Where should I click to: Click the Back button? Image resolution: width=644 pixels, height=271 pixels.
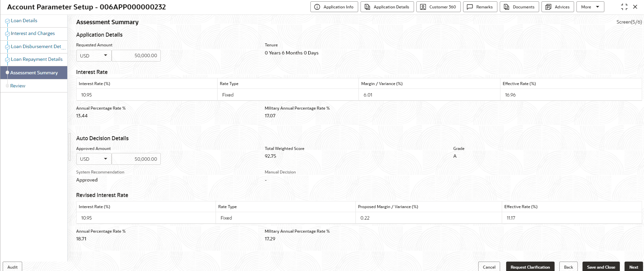[x=568, y=267]
